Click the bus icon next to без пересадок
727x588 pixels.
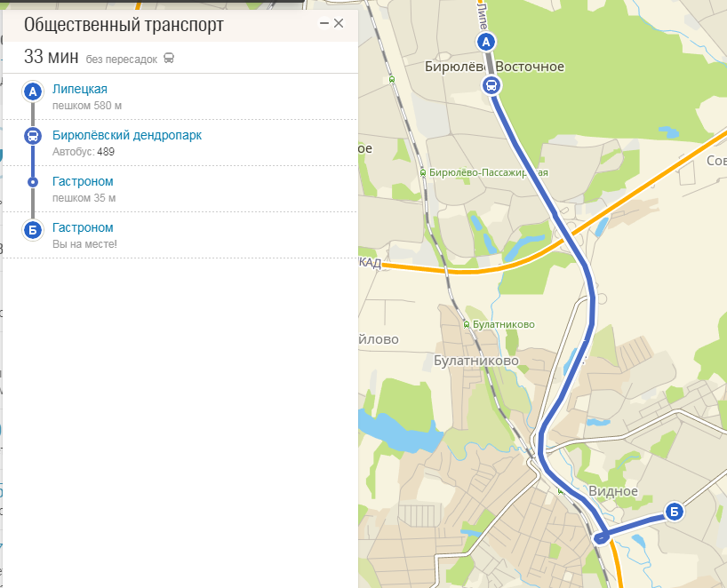[169, 59]
